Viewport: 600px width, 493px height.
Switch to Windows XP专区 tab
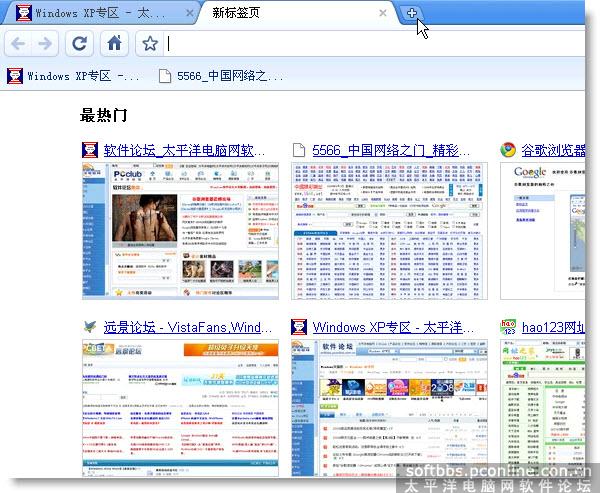[101, 13]
